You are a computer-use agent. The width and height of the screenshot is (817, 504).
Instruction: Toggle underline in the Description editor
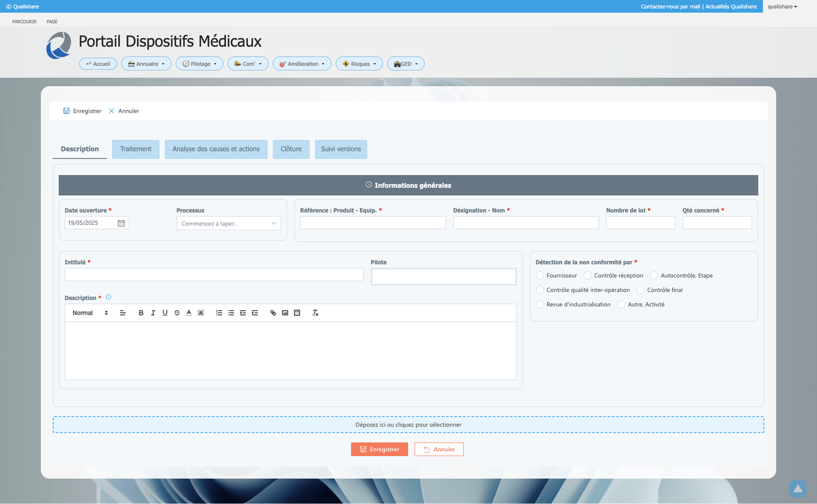point(165,313)
